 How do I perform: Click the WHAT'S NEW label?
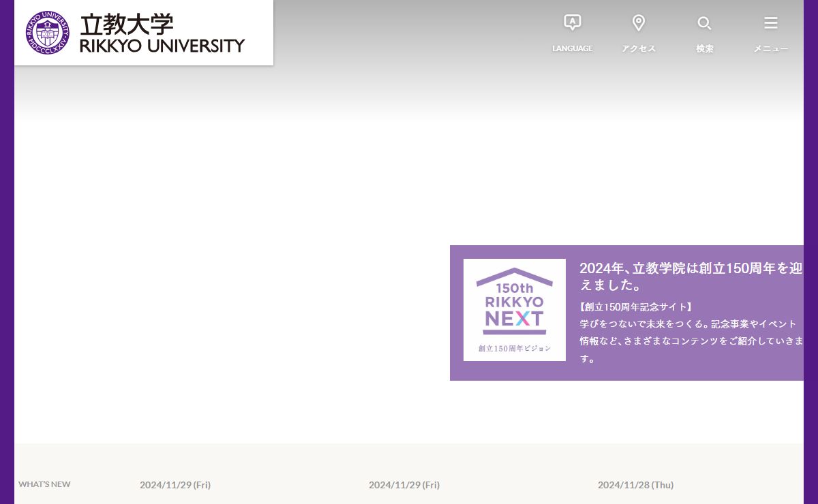[x=44, y=484]
